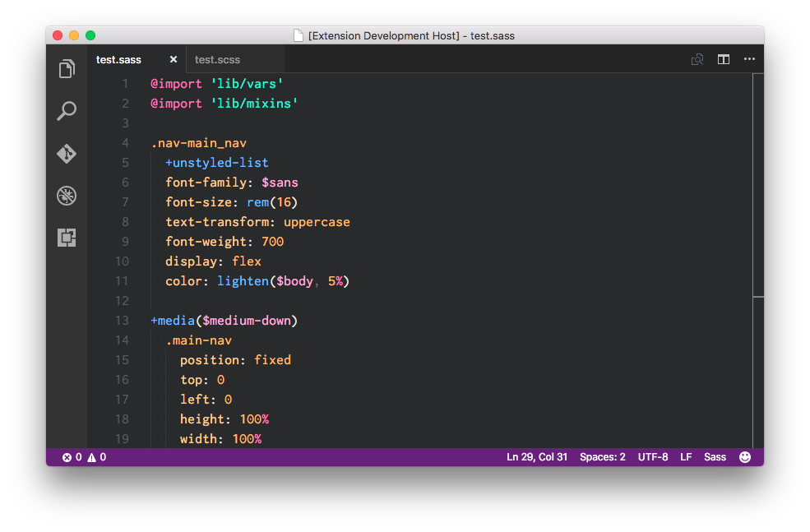Open the Extensions view
Screen dimensions: 810x532
coord(67,238)
